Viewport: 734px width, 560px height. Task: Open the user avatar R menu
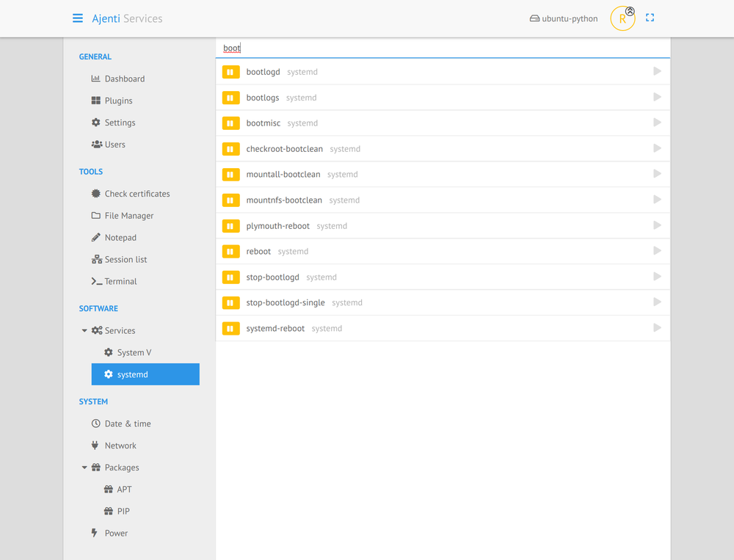click(622, 19)
